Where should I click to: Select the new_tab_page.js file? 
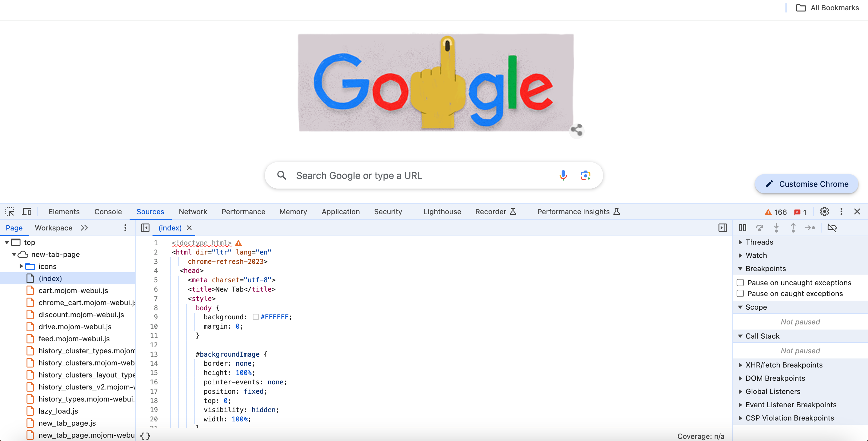67,423
